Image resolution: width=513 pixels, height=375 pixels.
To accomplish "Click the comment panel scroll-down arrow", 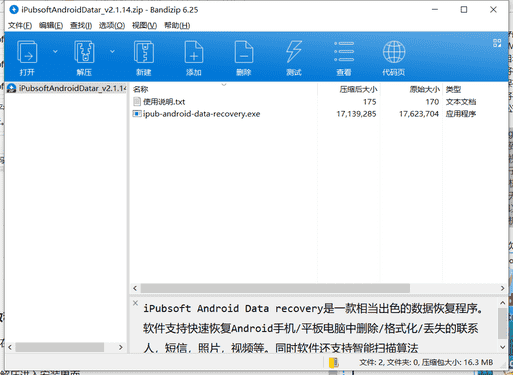I will [503, 347].
